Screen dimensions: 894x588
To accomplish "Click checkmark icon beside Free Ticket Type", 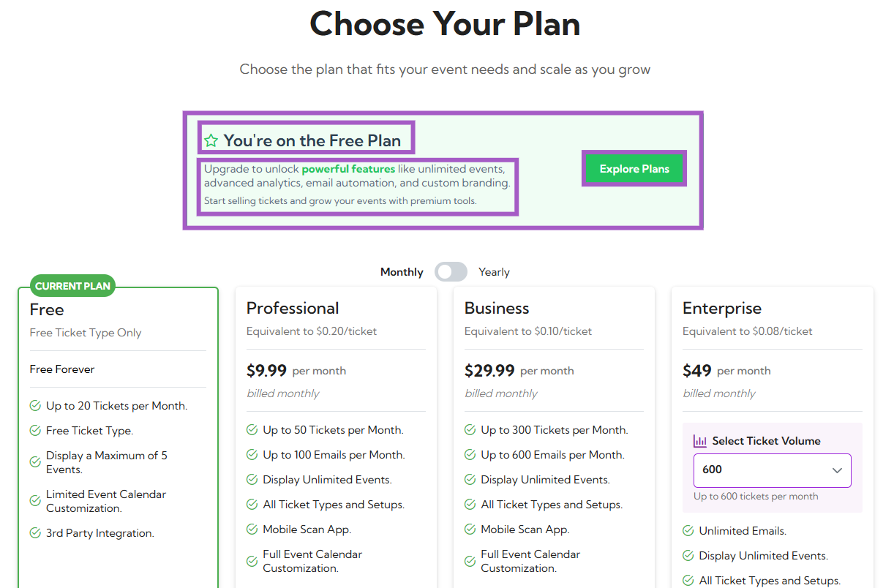I will pos(35,431).
